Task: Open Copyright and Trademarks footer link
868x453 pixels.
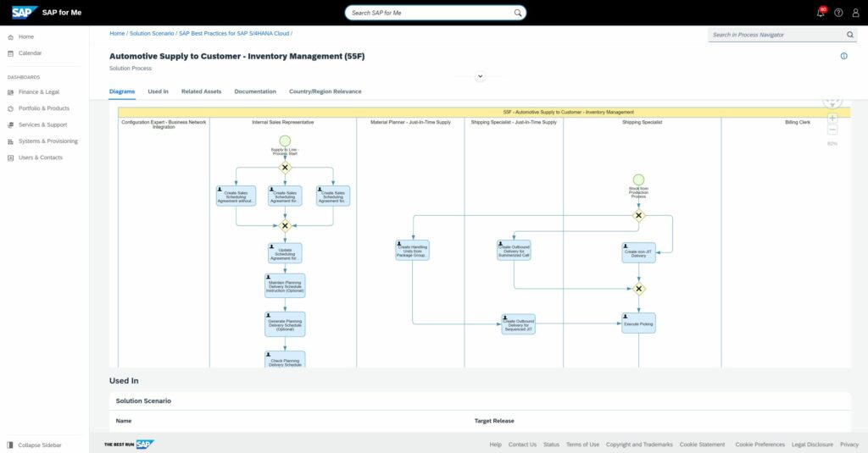Action: (639, 445)
